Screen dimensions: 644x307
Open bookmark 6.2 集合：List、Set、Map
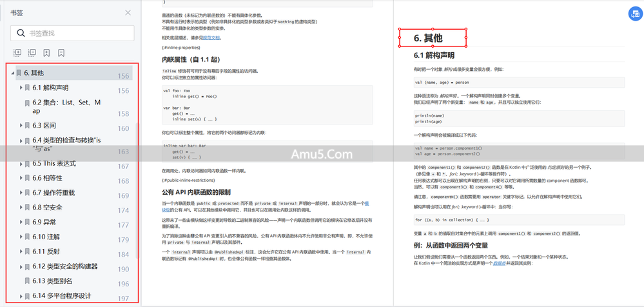click(x=66, y=106)
